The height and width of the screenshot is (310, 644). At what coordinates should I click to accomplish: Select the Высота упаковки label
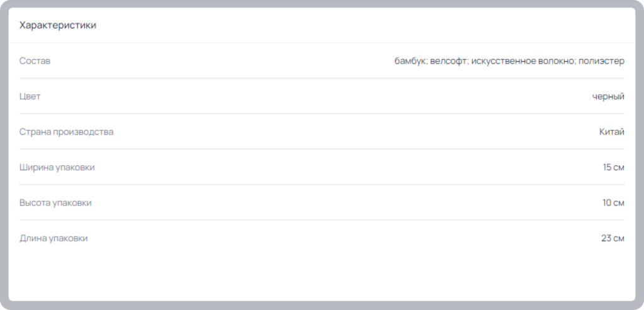pyautogui.click(x=55, y=203)
